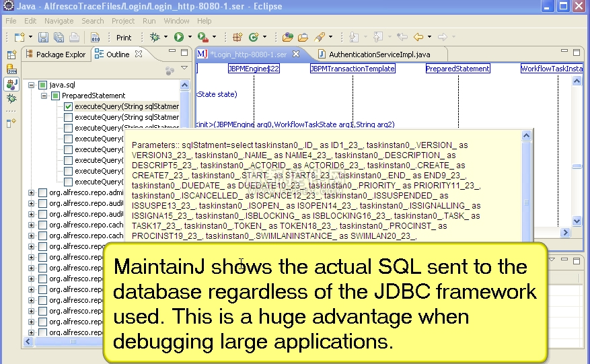Click the Next Annotation icon
This screenshot has width=590, height=364.
tap(354, 37)
